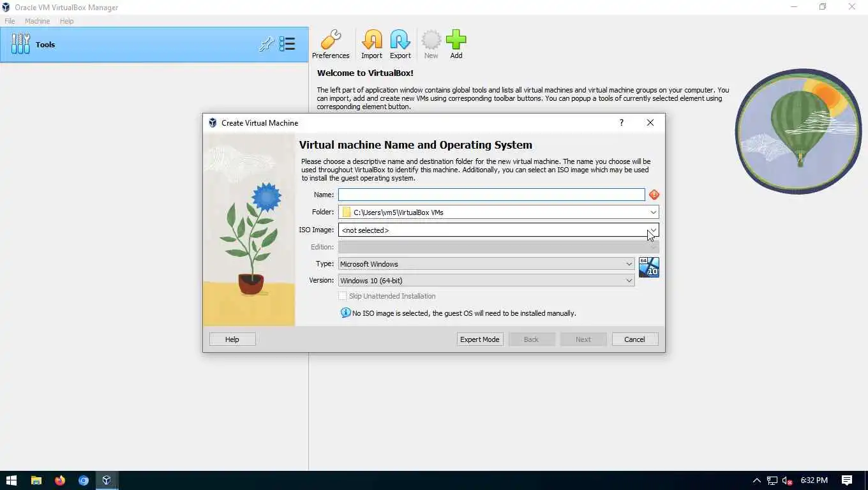Click the Help button in dialog
The height and width of the screenshot is (490, 868).
point(232,339)
